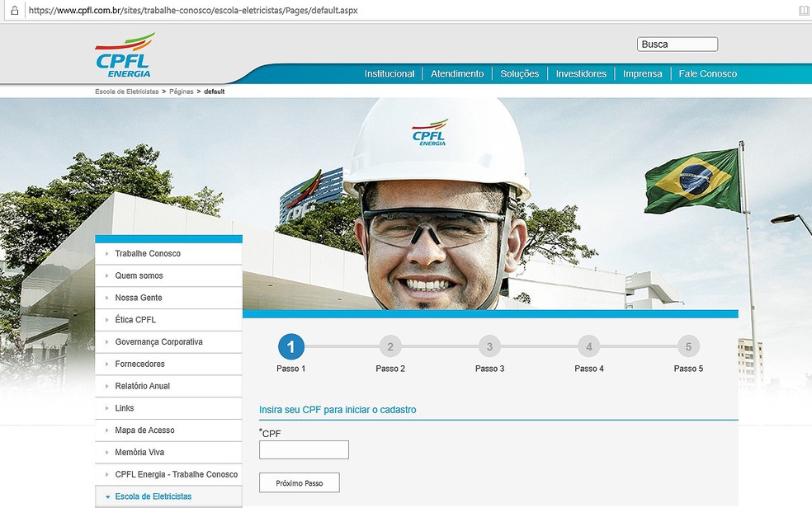Click the Passo 1 label
The width and height of the screenshot is (812, 508).
point(291,369)
